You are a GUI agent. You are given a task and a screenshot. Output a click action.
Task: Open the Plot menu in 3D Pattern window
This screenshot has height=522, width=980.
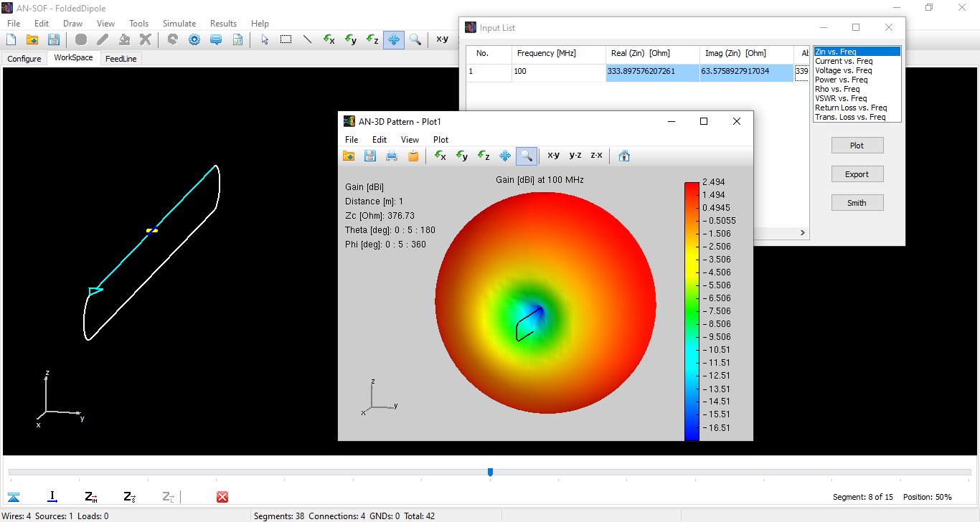[440, 140]
